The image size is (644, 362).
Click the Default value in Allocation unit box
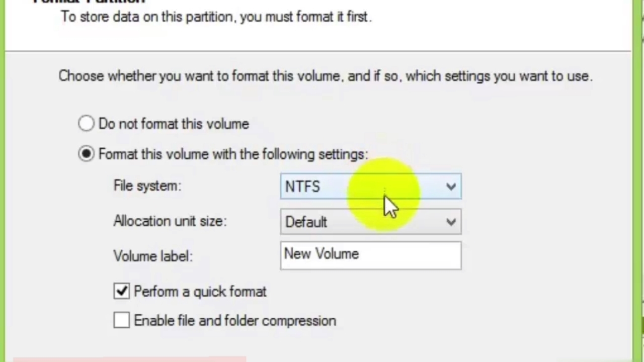tap(306, 222)
